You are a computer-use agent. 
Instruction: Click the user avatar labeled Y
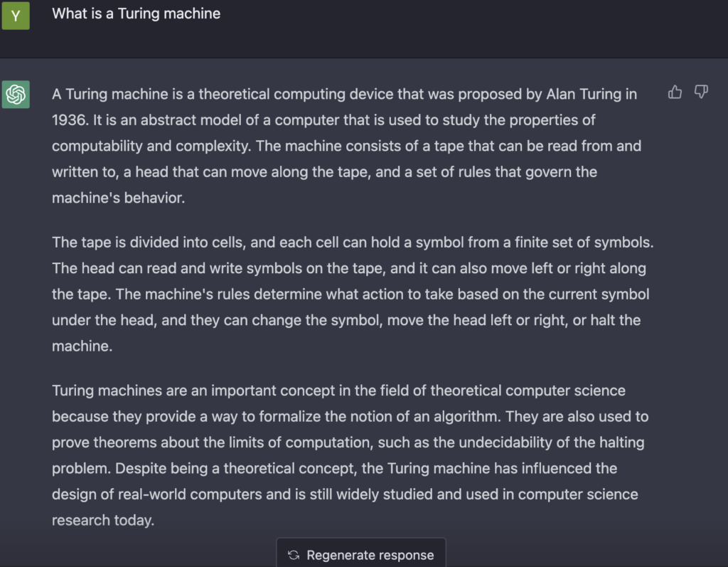point(16,15)
